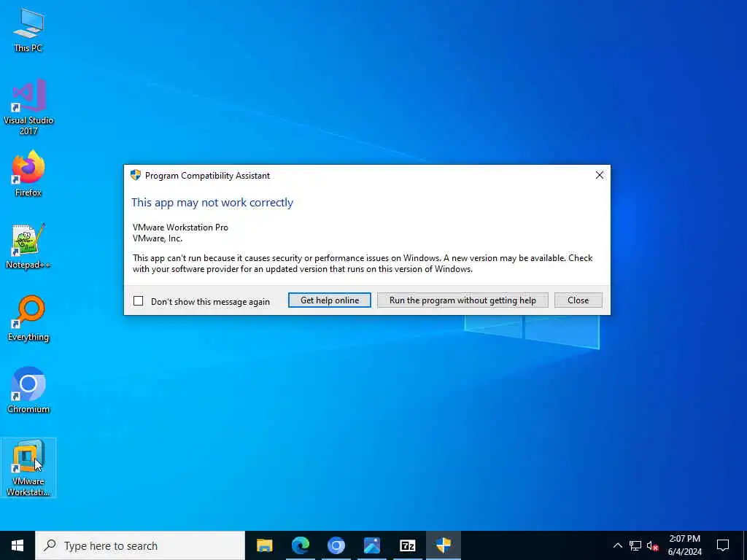Click the Get help online button

(330, 300)
